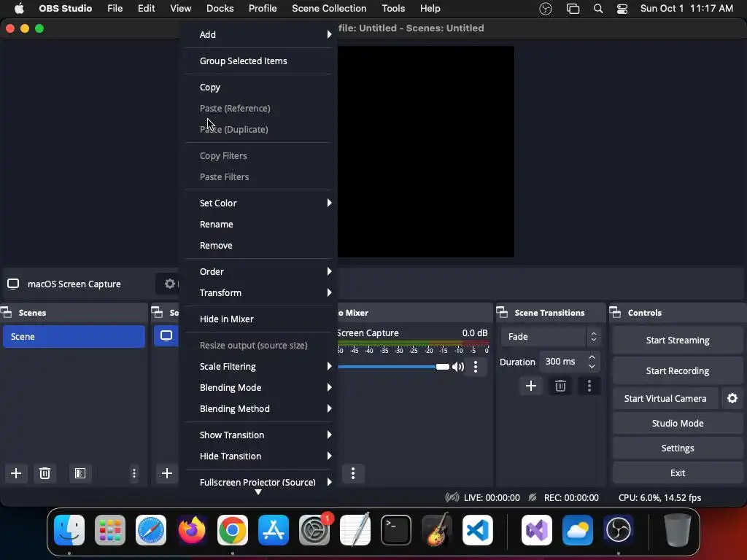The width and height of the screenshot is (747, 560).
Task: Open Scenes dock three-dot menu
Action: tap(134, 472)
